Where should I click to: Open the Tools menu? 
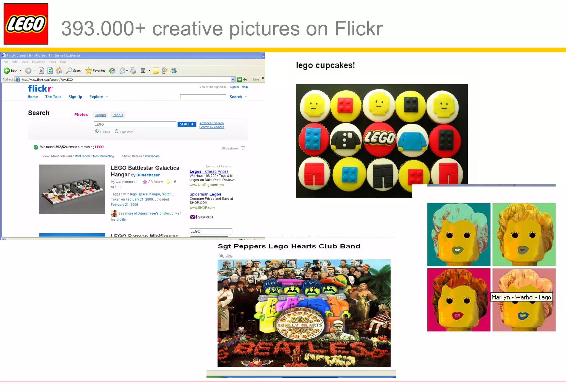click(x=52, y=62)
